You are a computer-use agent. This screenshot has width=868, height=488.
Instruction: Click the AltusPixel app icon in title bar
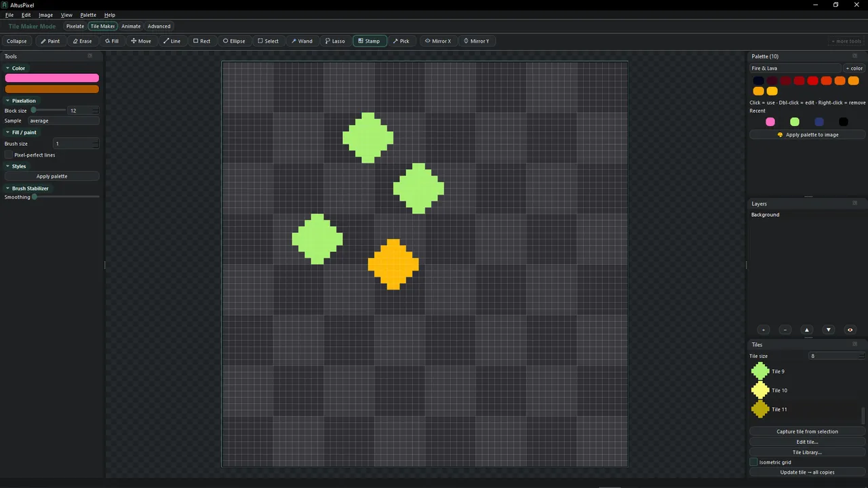click(x=5, y=5)
